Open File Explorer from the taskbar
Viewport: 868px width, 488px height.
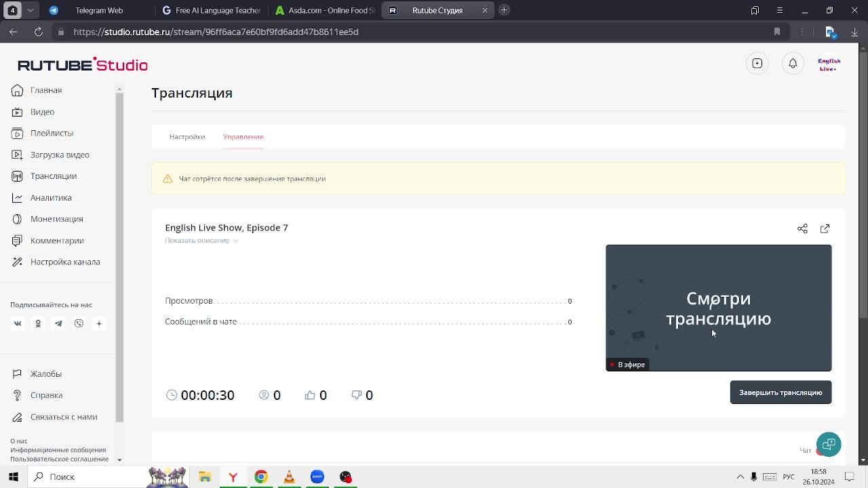click(205, 476)
